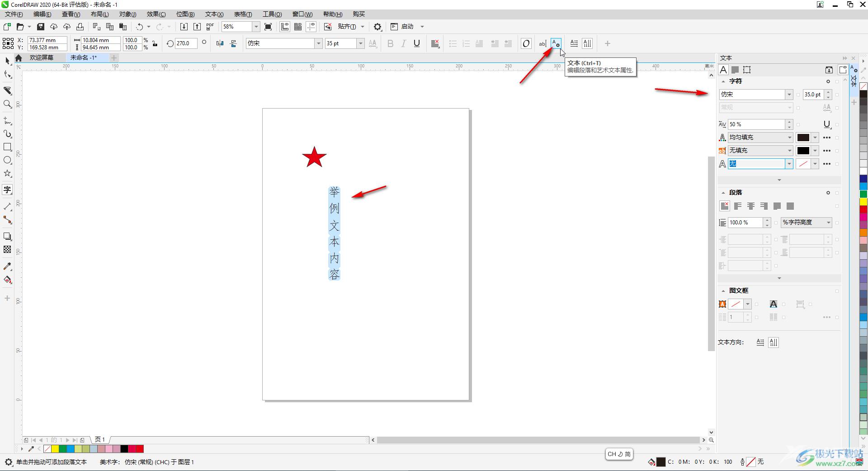
Task: Open the Options gear settings
Action: (377, 27)
